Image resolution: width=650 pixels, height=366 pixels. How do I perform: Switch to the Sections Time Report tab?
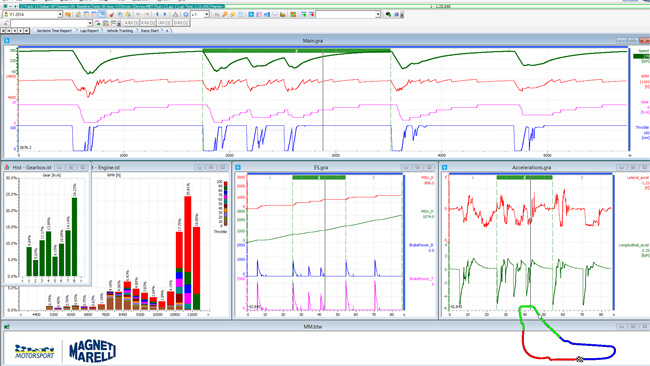point(54,31)
